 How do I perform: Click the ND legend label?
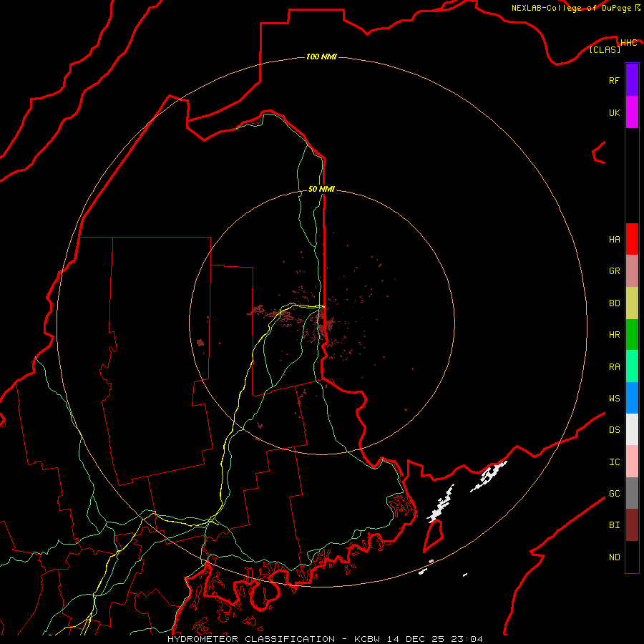614,557
